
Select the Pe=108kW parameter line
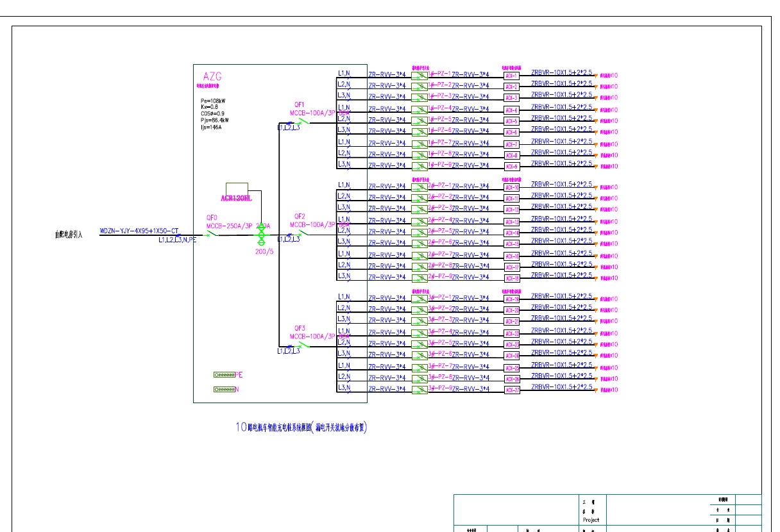click(x=213, y=101)
